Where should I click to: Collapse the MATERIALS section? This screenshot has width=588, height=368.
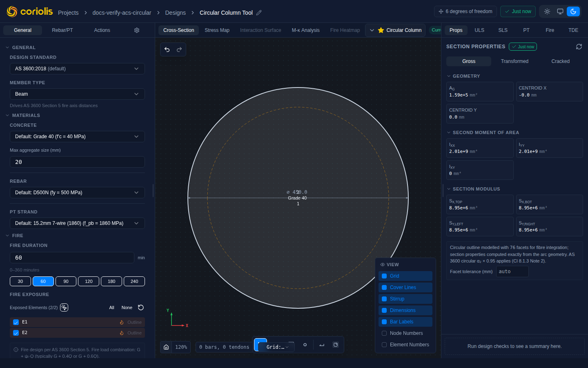(x=23, y=115)
